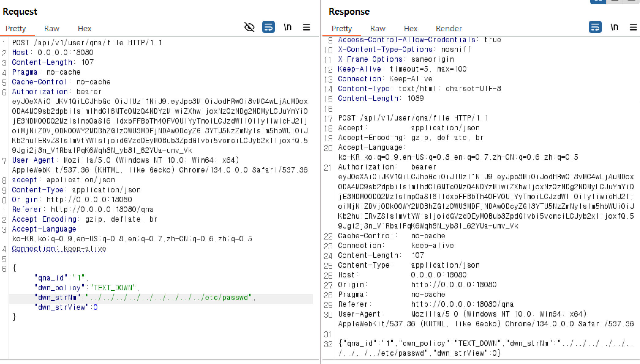The height and width of the screenshot is (364, 640).
Task: Click the Host header in Request
Action: 53,53
